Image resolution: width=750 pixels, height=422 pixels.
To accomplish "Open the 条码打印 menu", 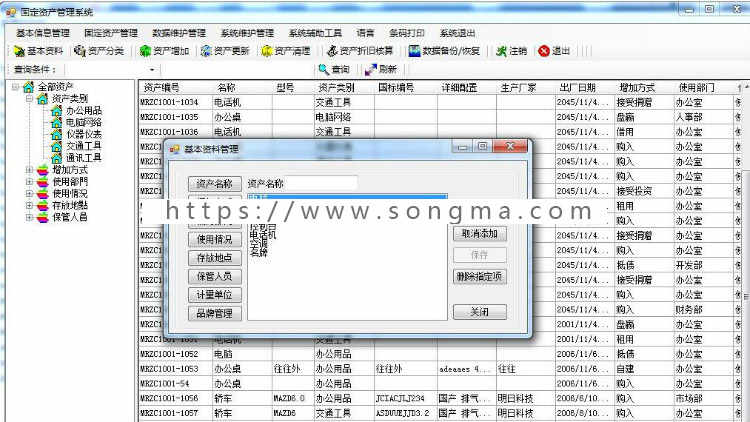I will pos(407,33).
